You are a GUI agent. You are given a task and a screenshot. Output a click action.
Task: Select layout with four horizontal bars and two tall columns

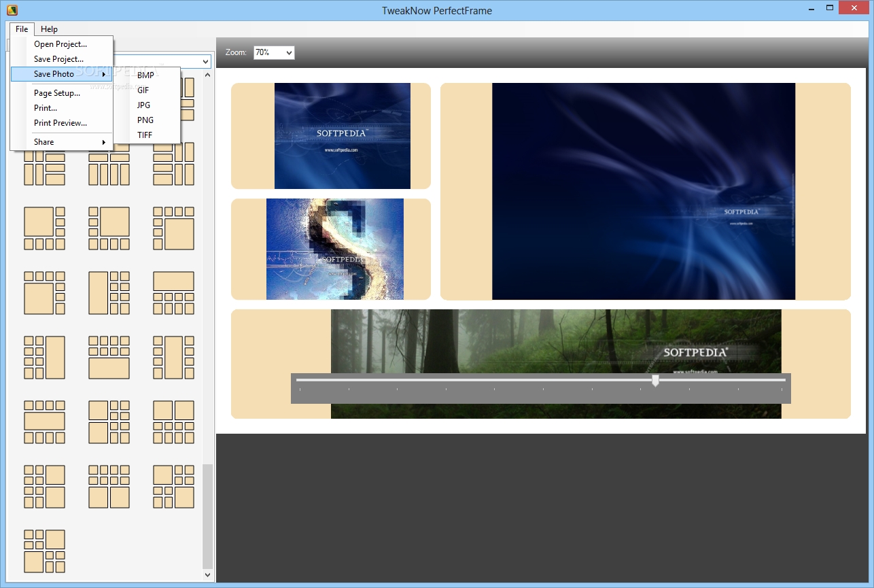173,164
